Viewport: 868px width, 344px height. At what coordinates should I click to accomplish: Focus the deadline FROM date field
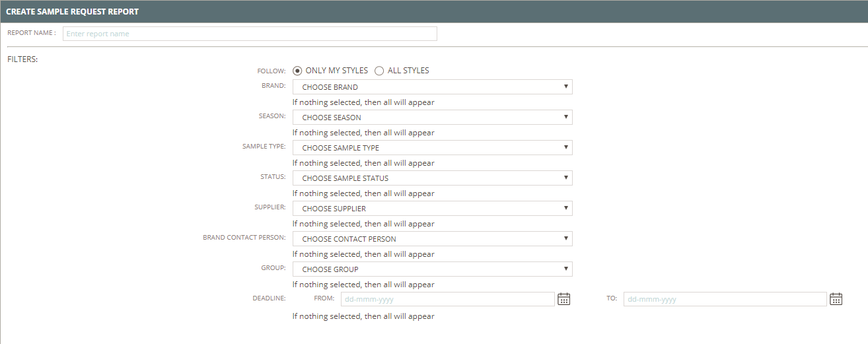point(447,299)
